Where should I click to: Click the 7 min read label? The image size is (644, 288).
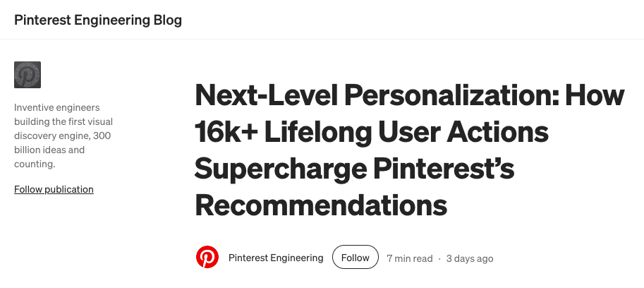[410, 258]
